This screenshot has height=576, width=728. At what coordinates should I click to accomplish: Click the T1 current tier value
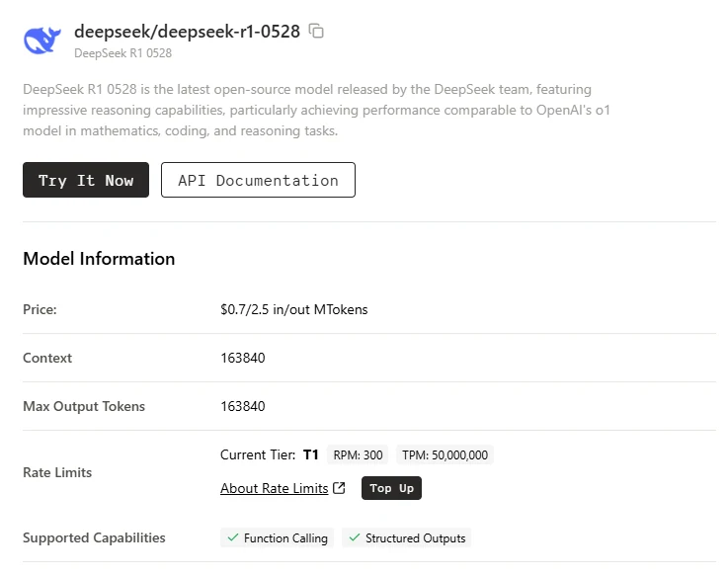310,454
